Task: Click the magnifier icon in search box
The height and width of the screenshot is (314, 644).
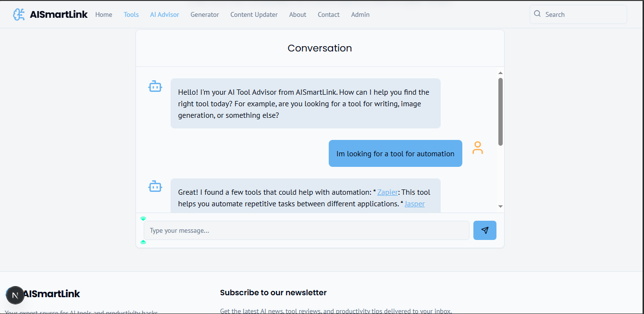Action: tap(537, 14)
